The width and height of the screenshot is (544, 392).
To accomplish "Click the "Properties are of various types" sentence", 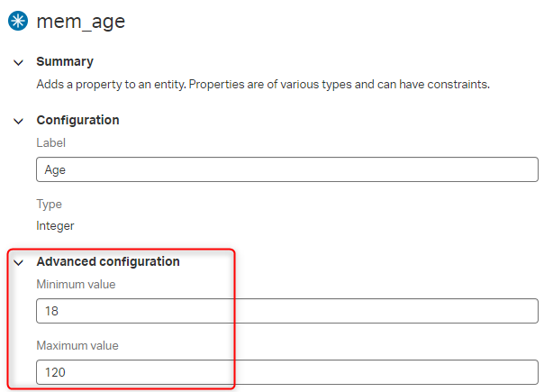I will [339, 85].
